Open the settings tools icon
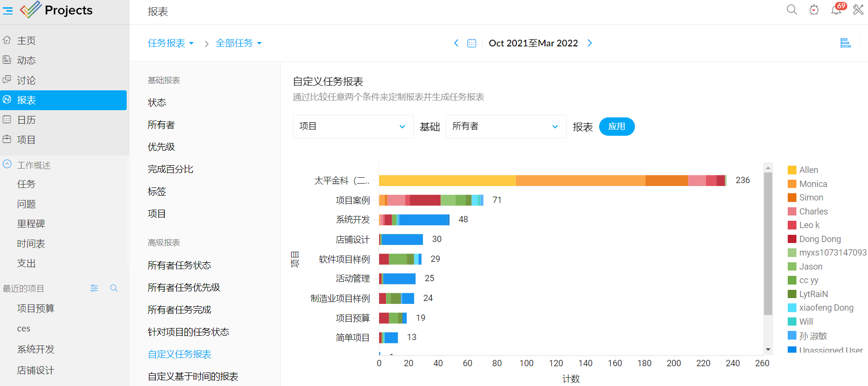The width and height of the screenshot is (868, 386). (x=858, y=10)
